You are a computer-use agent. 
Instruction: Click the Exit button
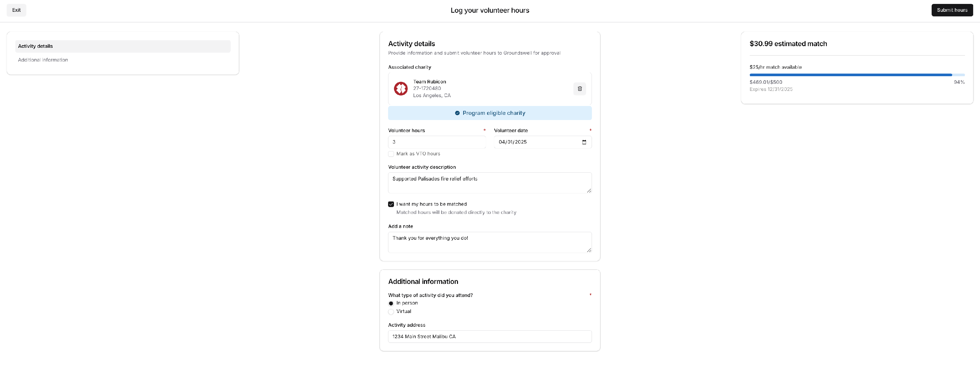(x=16, y=10)
